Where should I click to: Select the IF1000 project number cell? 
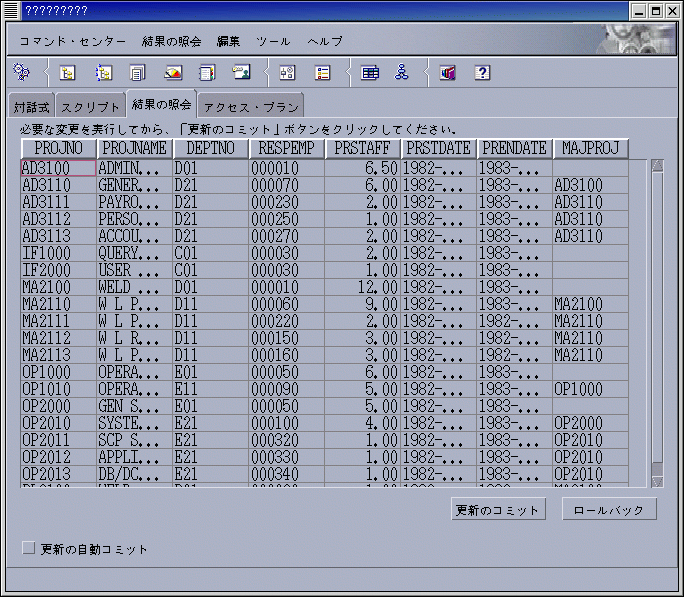(58, 253)
